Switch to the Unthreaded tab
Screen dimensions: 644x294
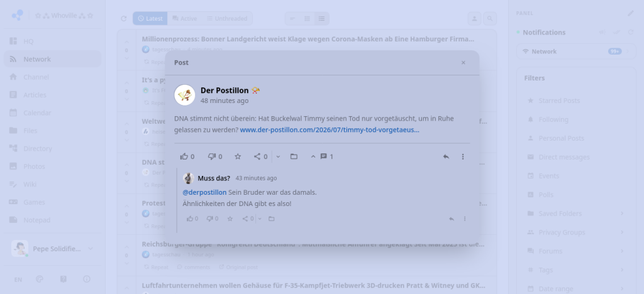click(226, 18)
